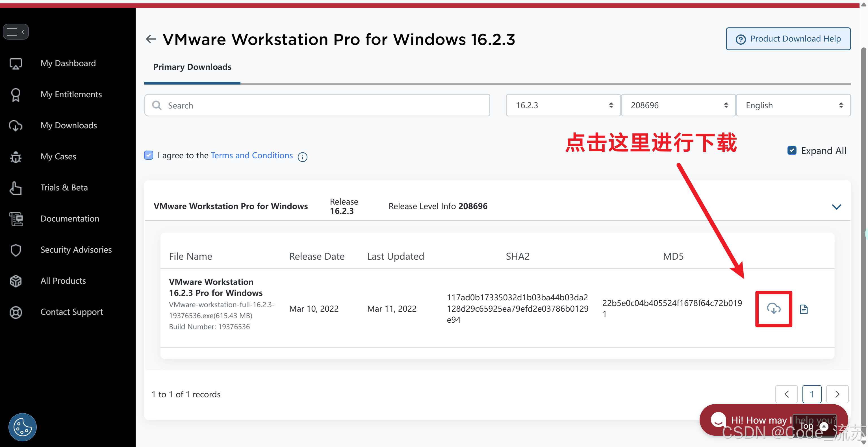Screen dimensions: 868x447
Task: Click the info icon next to Terms
Action: [x=302, y=157]
